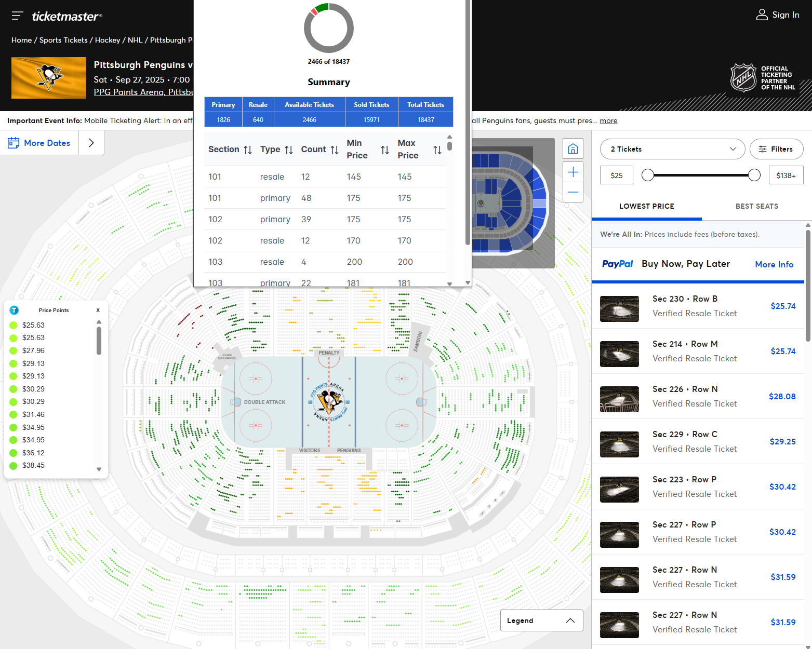Open the Filters panel
Screen dimensions: 812x649
click(x=776, y=149)
